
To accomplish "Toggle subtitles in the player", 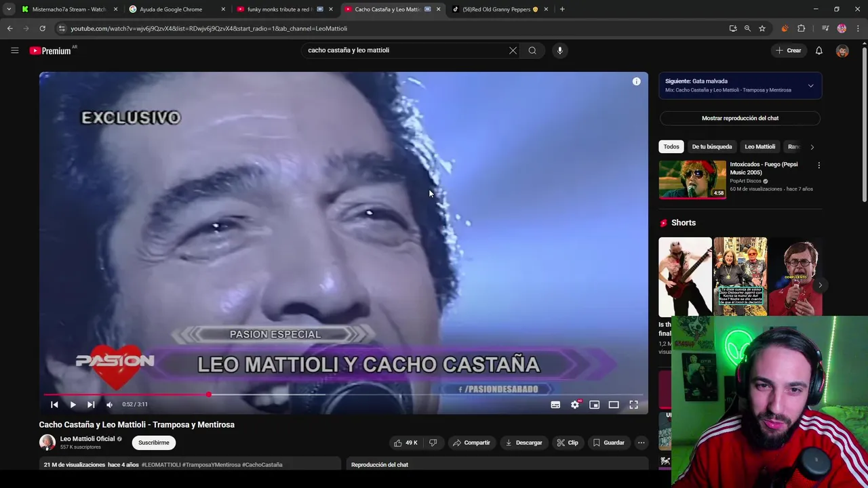I will coord(555,405).
